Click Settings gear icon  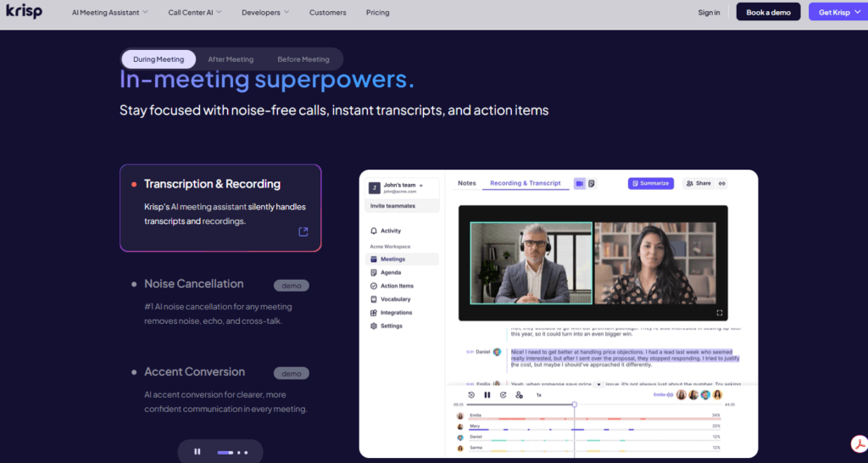coord(374,326)
